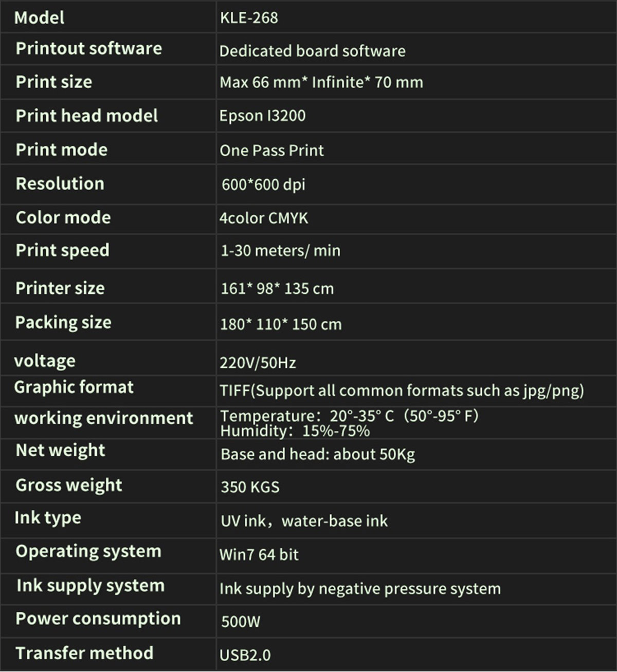Screen dimensions: 617x672
Task: Click the Epson I3200 print head value
Action: tap(262, 116)
